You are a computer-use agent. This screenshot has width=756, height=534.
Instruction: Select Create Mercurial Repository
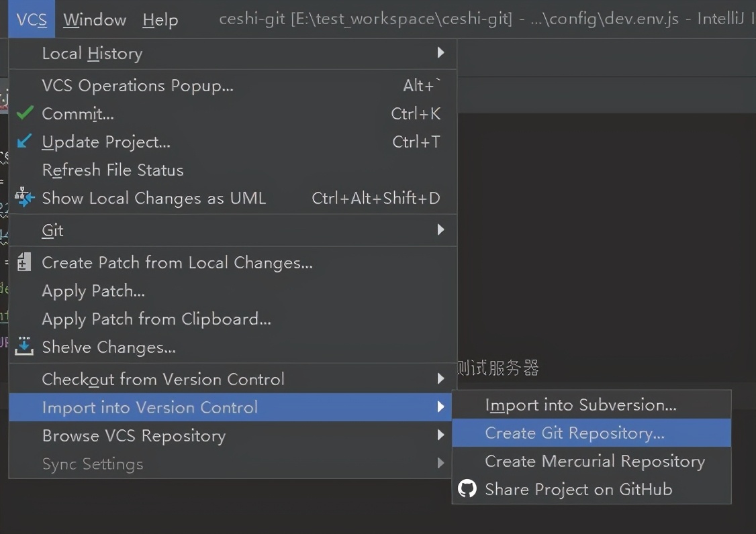tap(595, 462)
